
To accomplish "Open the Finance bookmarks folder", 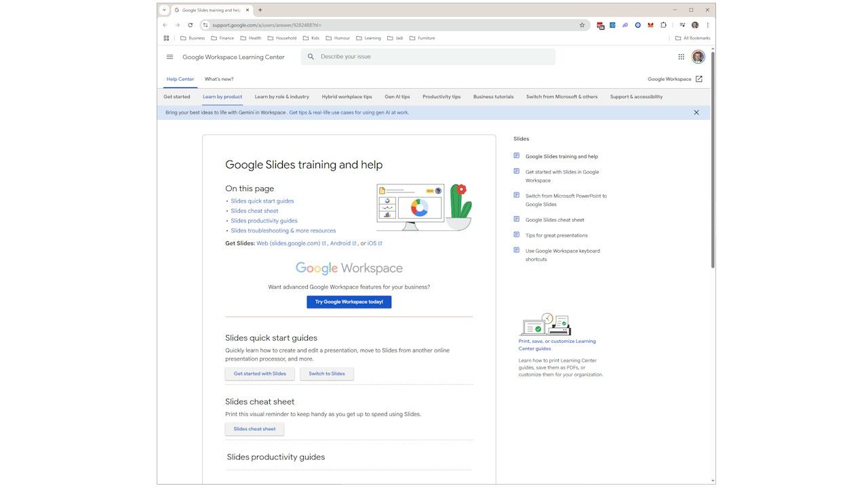I will click(222, 38).
